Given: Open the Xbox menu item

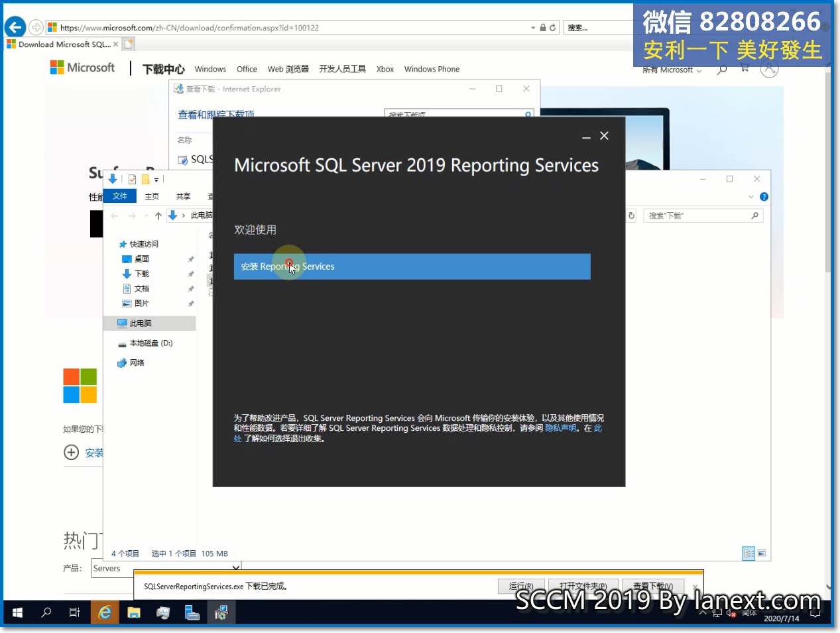Looking at the screenshot, I should pyautogui.click(x=385, y=69).
